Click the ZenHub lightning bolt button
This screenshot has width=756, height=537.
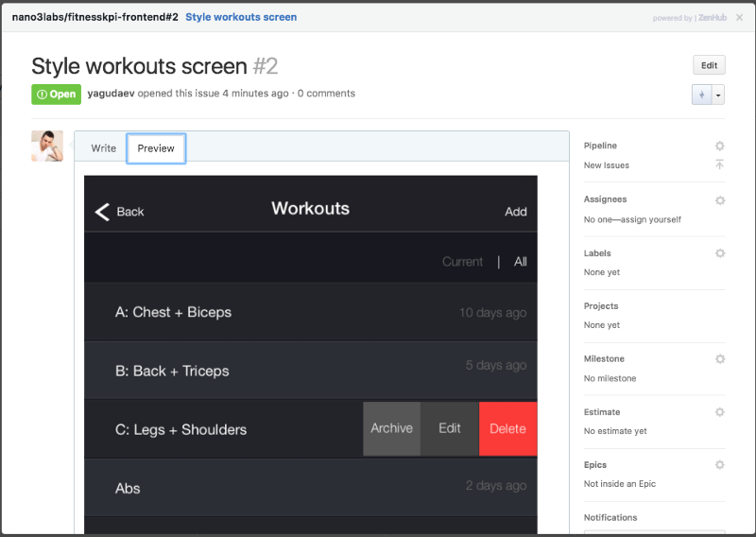700,95
